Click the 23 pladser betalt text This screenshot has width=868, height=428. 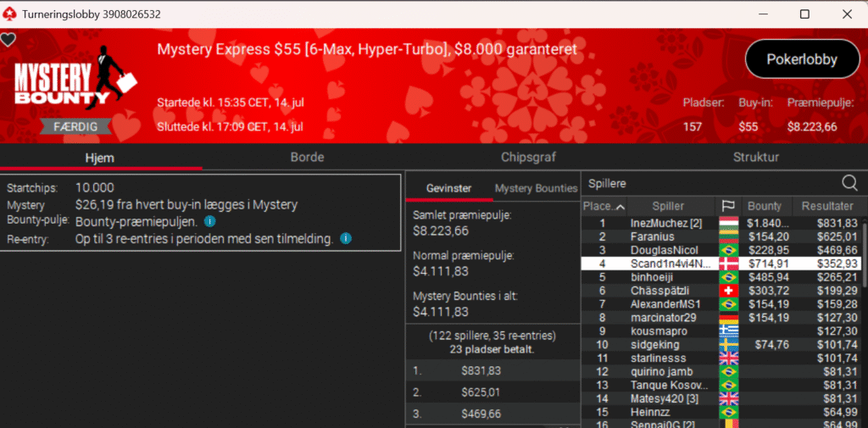click(x=492, y=350)
